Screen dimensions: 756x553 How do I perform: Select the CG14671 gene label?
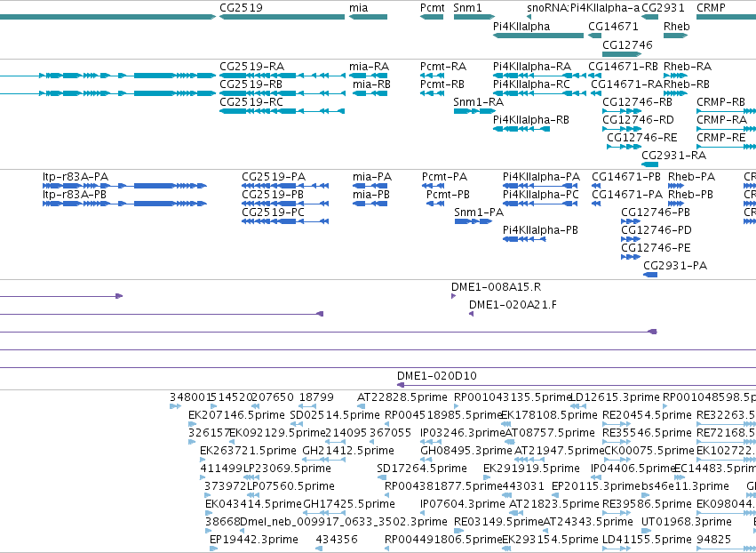coord(613,26)
